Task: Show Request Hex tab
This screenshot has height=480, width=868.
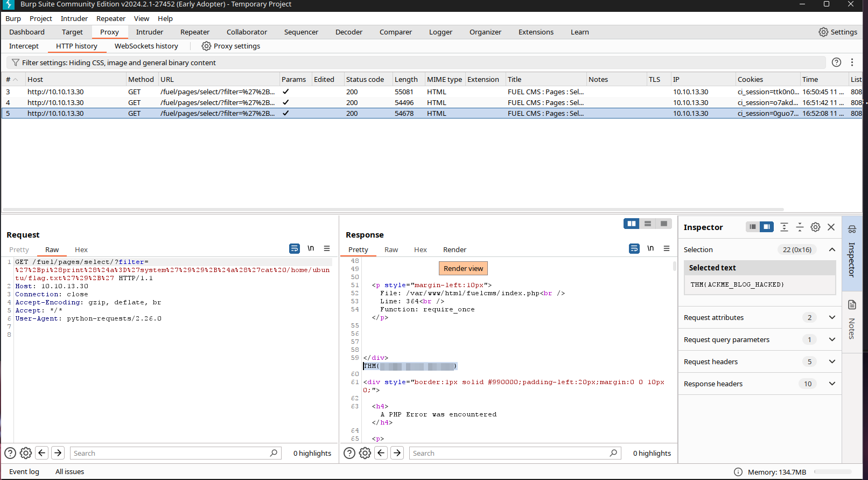Action: 81,249
